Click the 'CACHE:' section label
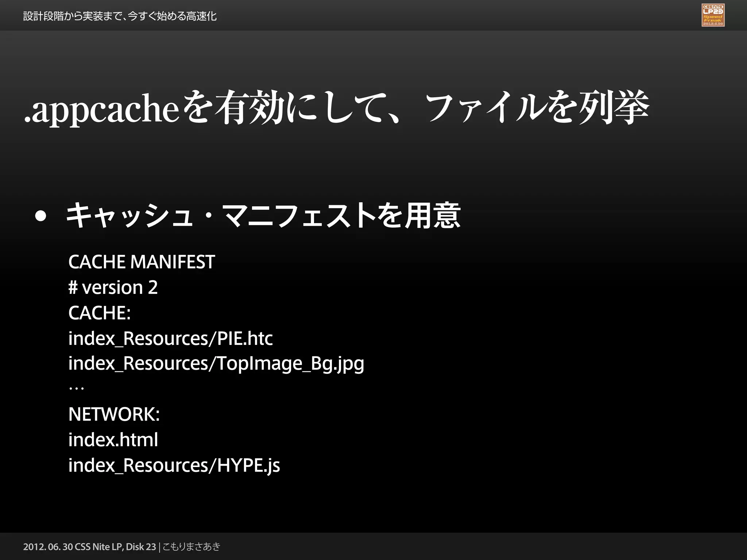Image resolution: width=747 pixels, height=560 pixels. 100,313
